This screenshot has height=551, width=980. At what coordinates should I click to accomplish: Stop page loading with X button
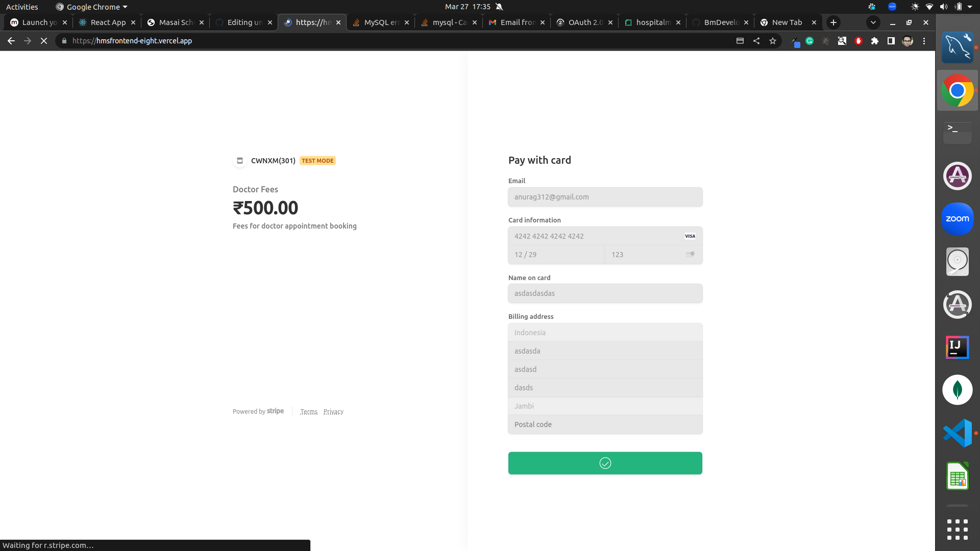coord(44,41)
